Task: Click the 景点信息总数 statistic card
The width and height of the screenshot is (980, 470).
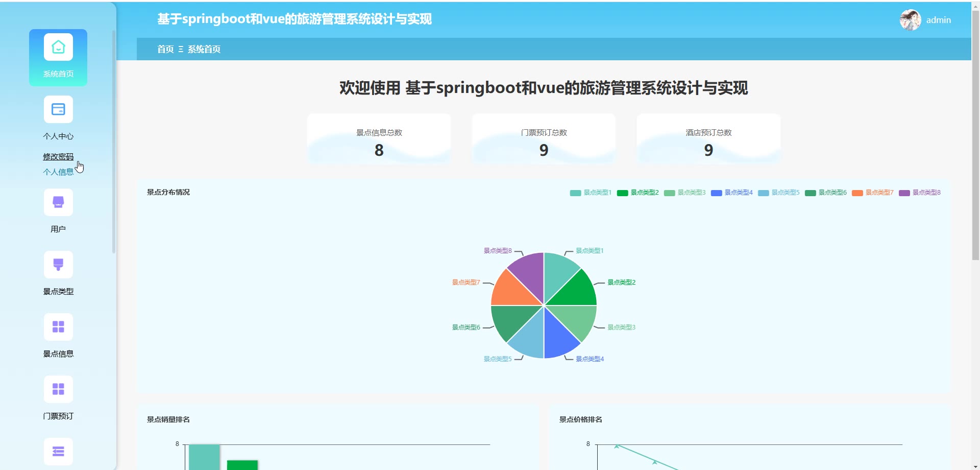Action: (x=379, y=139)
